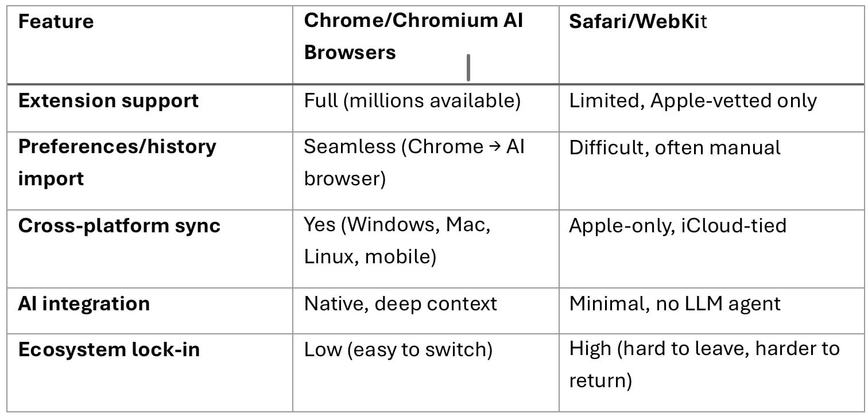Click the text cursor mark beside 'Browsers'
Viewport: 868px width, 417px height.
pos(469,68)
